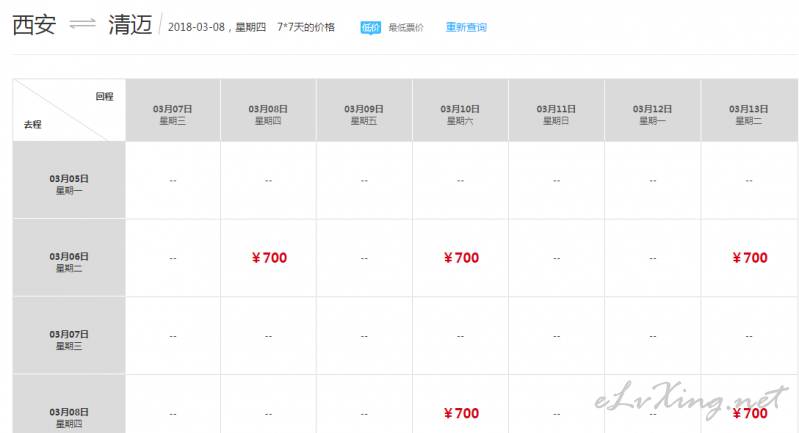Image resolution: width=799 pixels, height=433 pixels.
Task: Select ¥700 fare for 03月06日 departure, 03月08日 return
Action: tap(269, 258)
